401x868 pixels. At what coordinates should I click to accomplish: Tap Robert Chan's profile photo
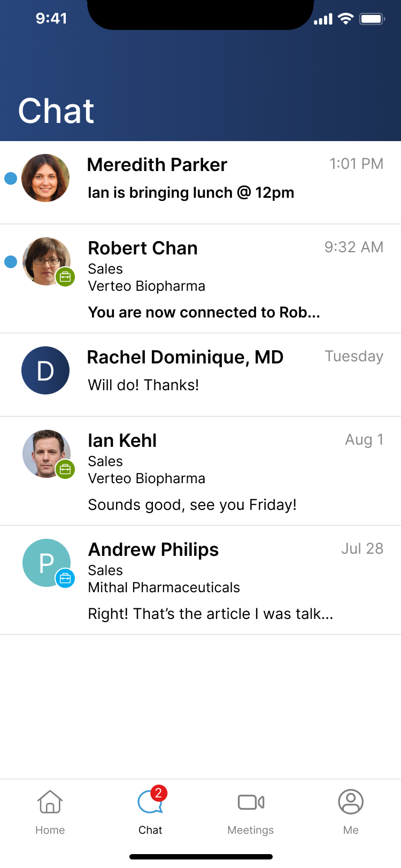(x=44, y=260)
